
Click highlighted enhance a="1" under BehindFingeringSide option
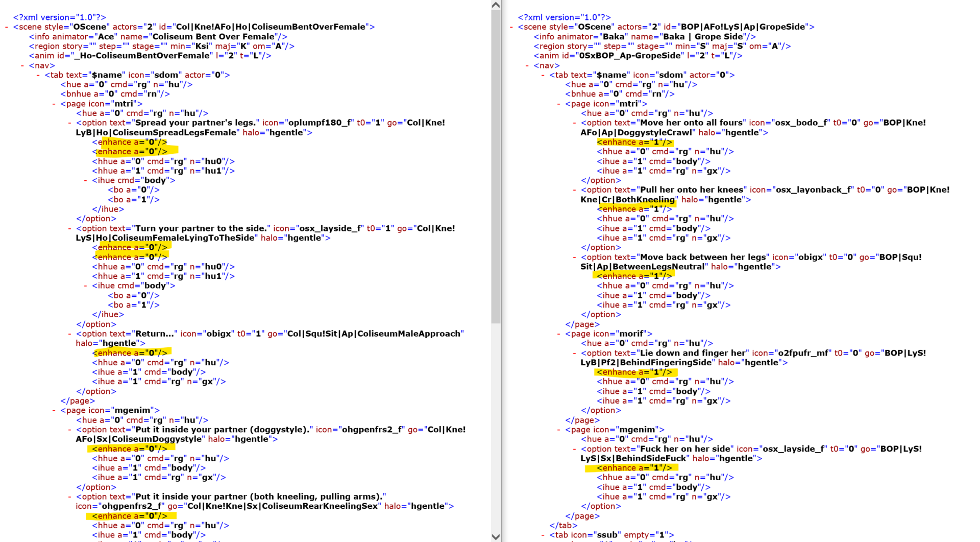(x=634, y=372)
